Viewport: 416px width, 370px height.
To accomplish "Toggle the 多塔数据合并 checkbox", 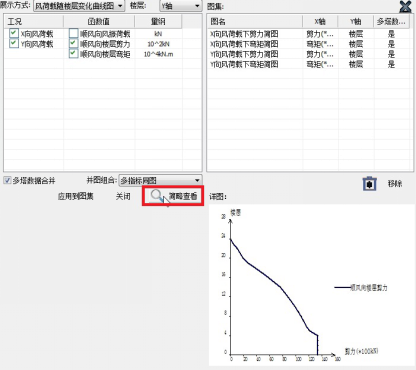I will click(x=7, y=181).
